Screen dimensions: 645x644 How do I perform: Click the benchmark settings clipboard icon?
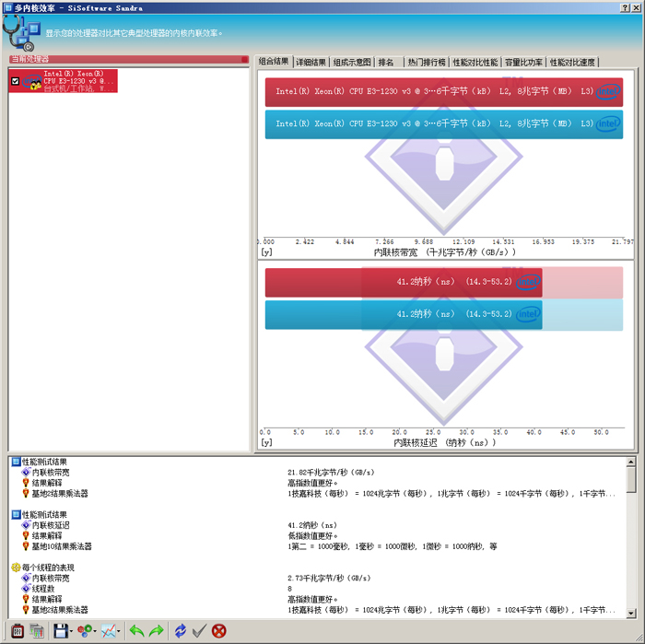18,631
